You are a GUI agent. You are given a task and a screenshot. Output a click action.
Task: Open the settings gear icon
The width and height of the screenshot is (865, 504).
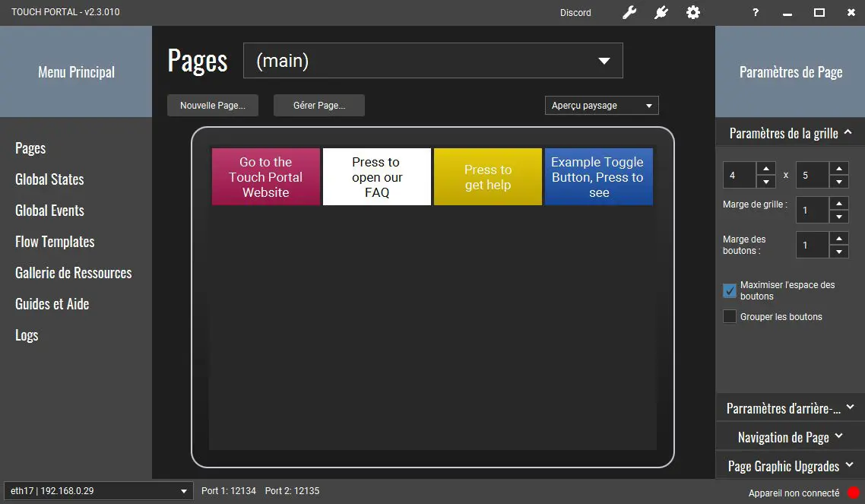(693, 12)
